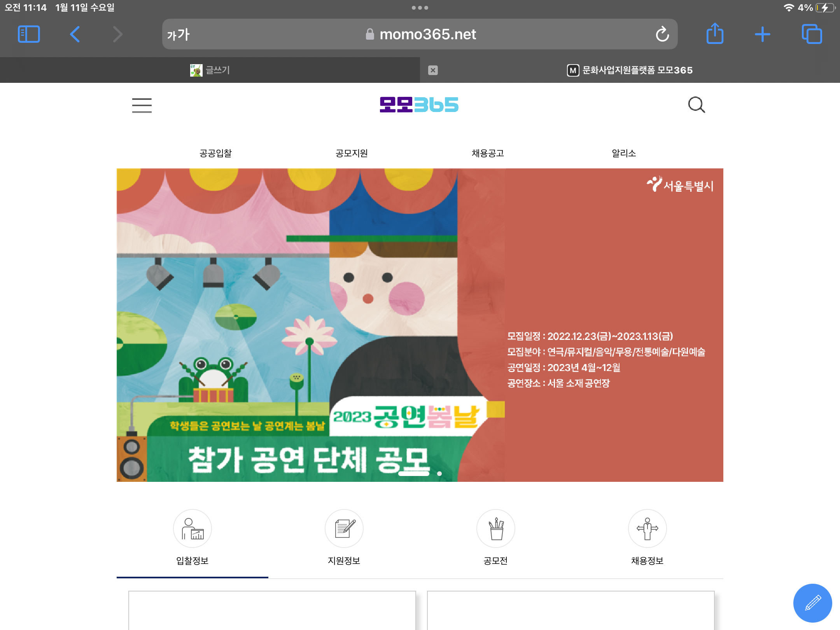Tap the battery status indicator
Image resolution: width=840 pixels, height=630 pixels.
[826, 8]
